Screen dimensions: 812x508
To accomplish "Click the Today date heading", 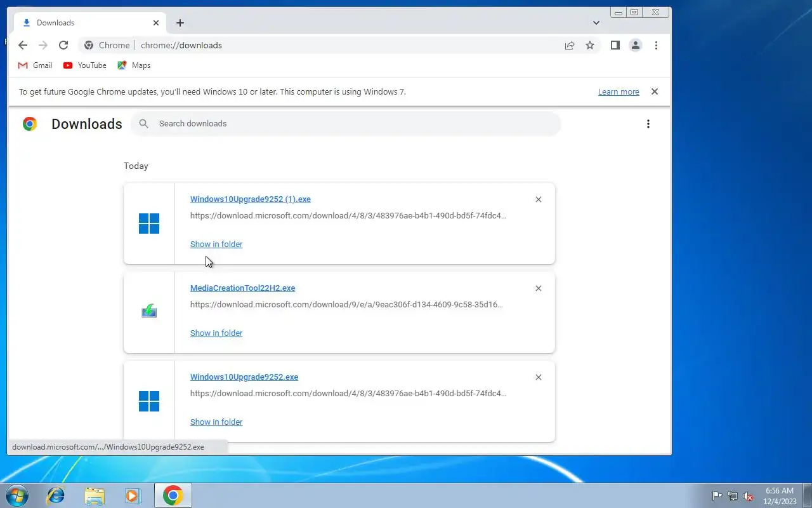I will click(x=136, y=166).
